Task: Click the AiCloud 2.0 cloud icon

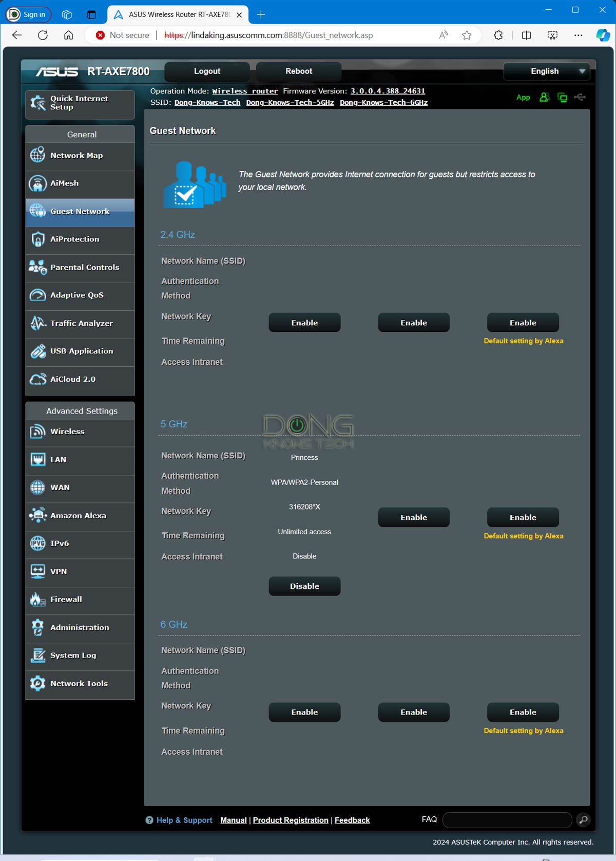Action: [x=37, y=379]
